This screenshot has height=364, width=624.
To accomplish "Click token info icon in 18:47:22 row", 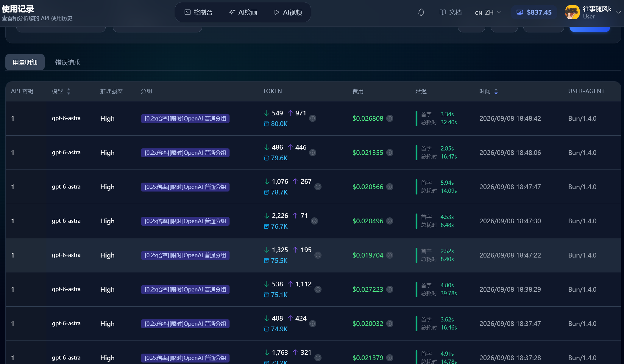I will (318, 255).
